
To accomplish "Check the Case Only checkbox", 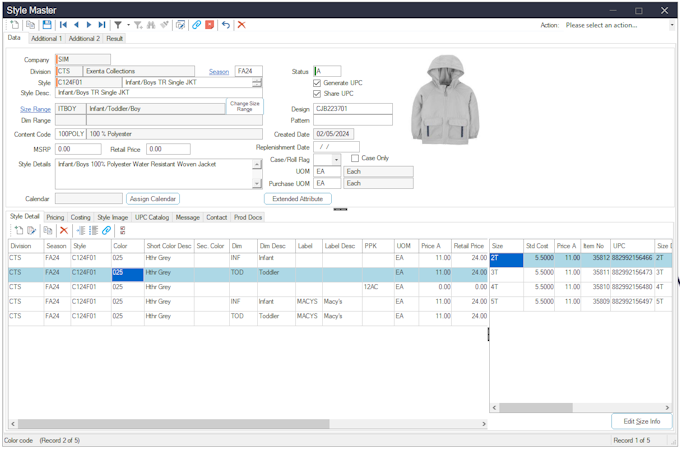I will (x=355, y=158).
